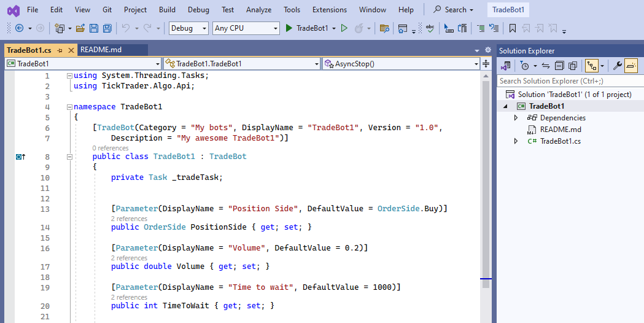Click the Redo arrow icon
The height and width of the screenshot is (323, 644).
[x=147, y=28]
